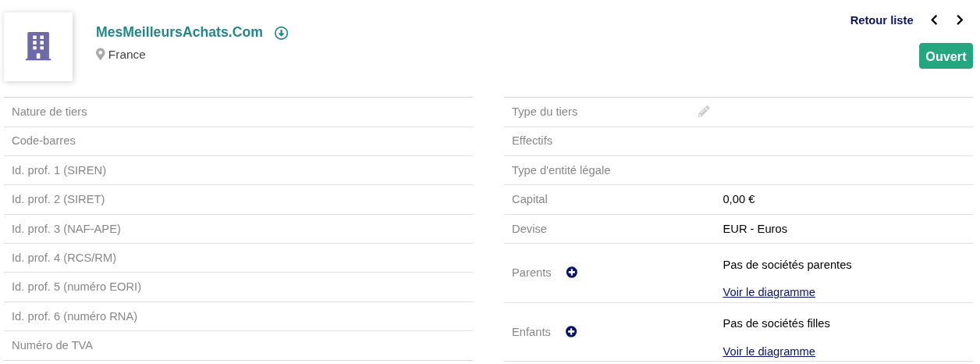The image size is (980, 364).
Task: Click the company building logo thumbnail
Action: pyautogui.click(x=38, y=47)
